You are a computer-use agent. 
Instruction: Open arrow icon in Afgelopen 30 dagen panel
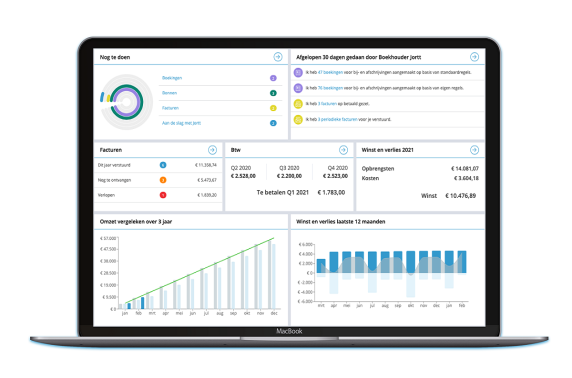[x=474, y=57]
